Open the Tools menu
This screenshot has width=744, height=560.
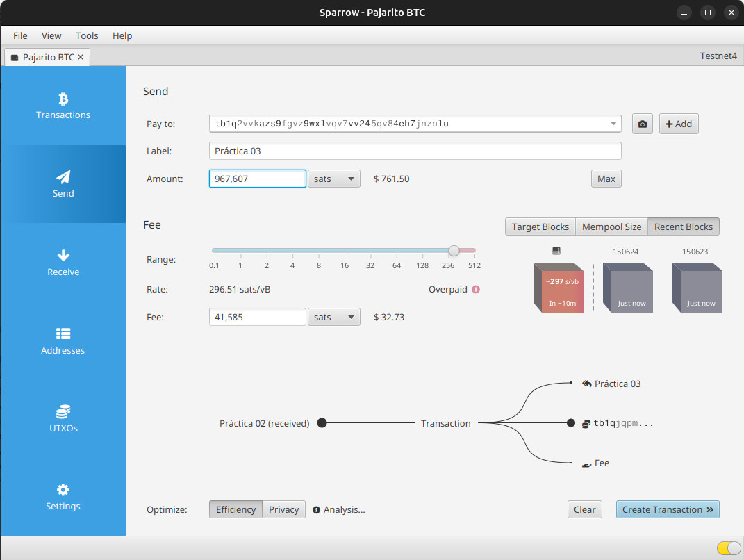tap(87, 35)
